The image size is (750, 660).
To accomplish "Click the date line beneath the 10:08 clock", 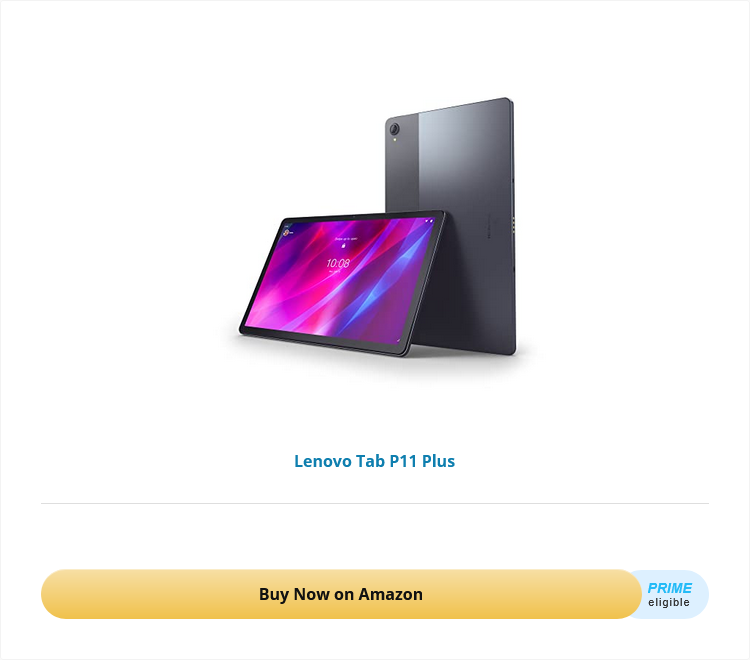I will (334, 271).
